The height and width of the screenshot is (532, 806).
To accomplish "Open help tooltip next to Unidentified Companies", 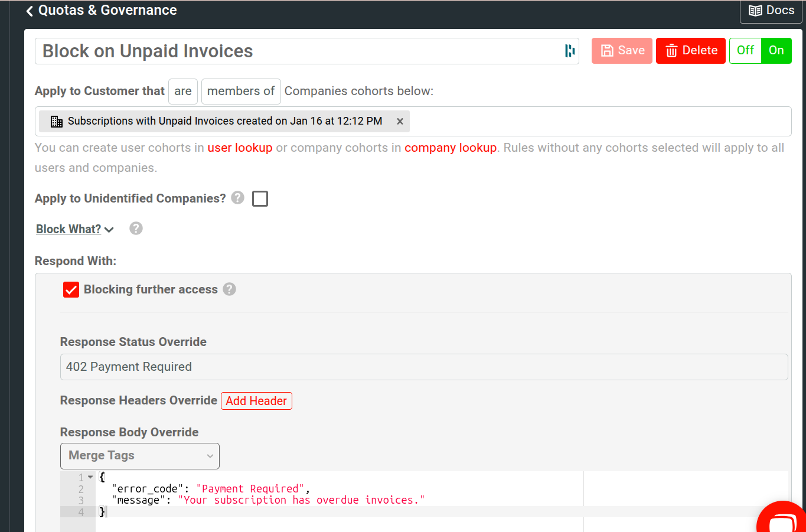I will [237, 198].
